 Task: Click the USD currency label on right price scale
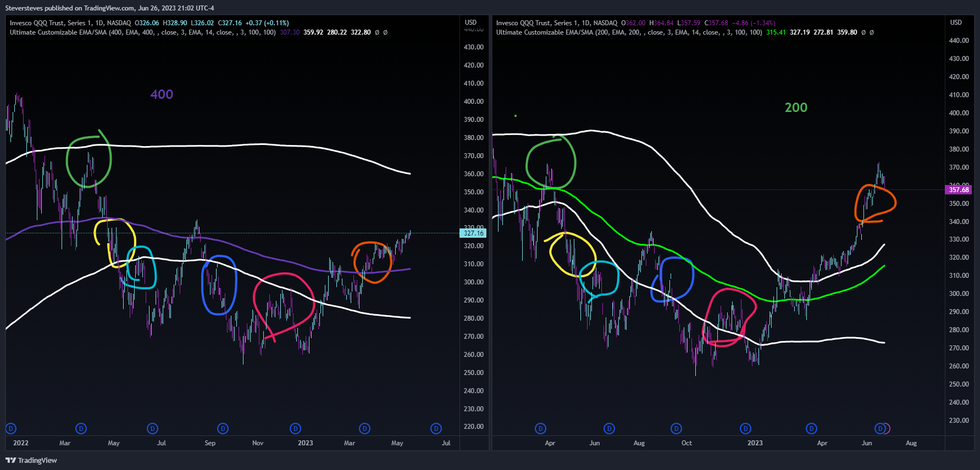click(956, 23)
